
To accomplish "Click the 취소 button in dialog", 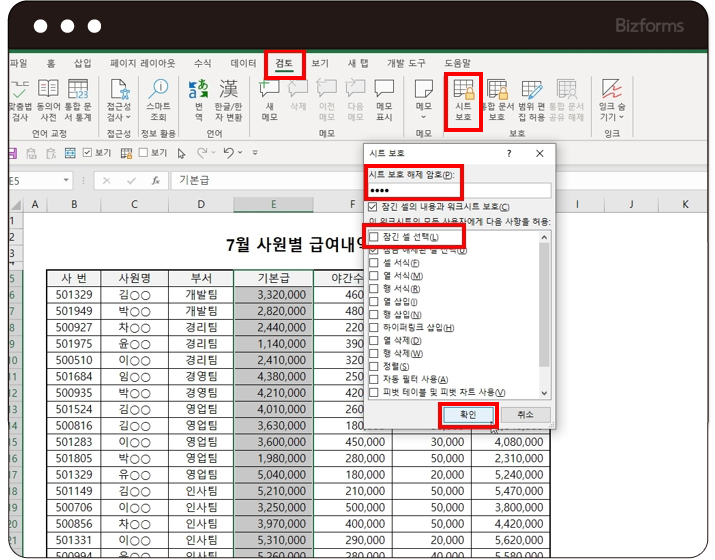I will pos(526,414).
